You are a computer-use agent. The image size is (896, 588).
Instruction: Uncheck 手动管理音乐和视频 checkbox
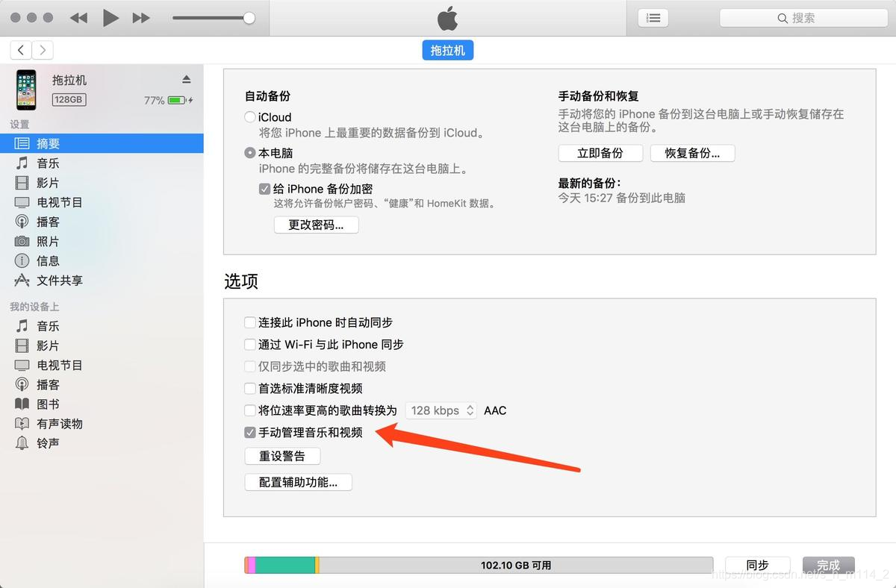250,432
